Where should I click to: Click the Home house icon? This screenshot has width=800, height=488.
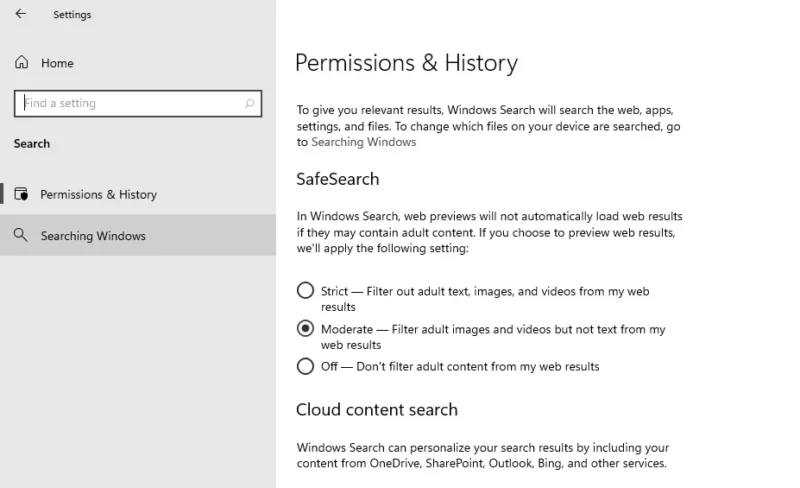tap(21, 62)
